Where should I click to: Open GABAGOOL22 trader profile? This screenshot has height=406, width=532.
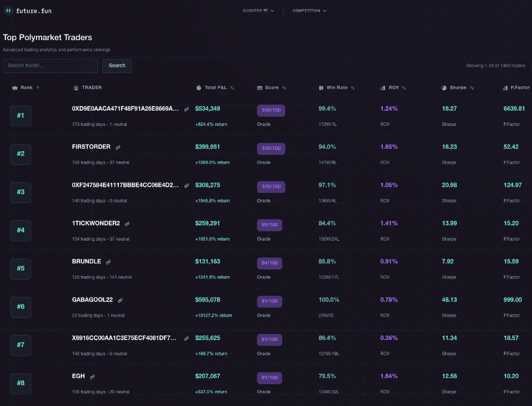[x=92, y=300]
